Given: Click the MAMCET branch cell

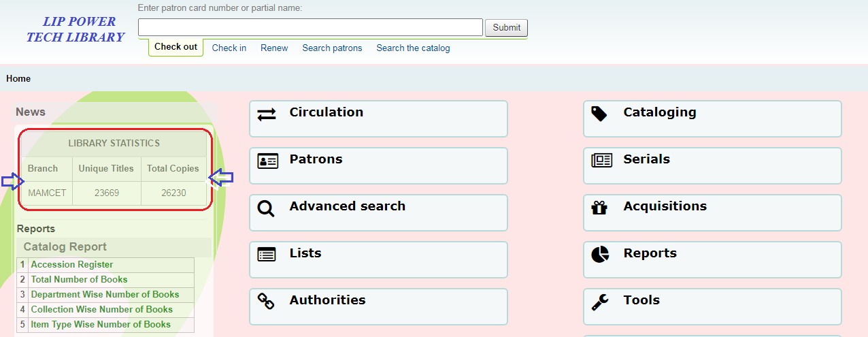Looking at the screenshot, I should pyautogui.click(x=47, y=193).
